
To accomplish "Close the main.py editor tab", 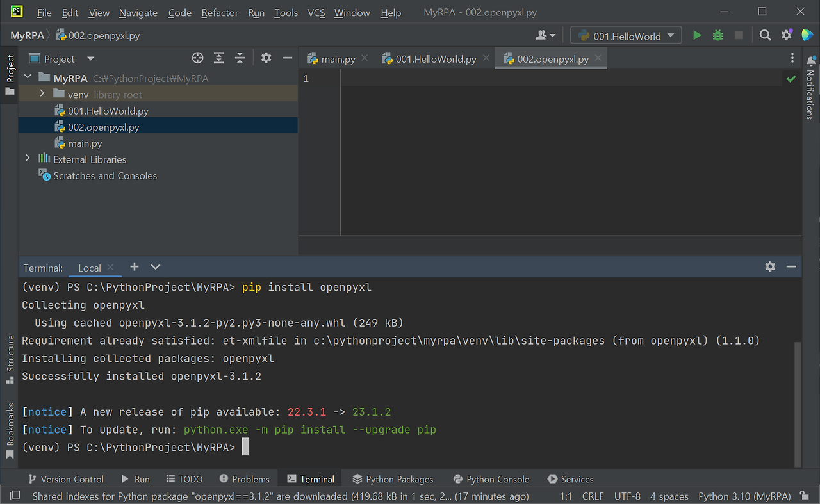I will 365,58.
